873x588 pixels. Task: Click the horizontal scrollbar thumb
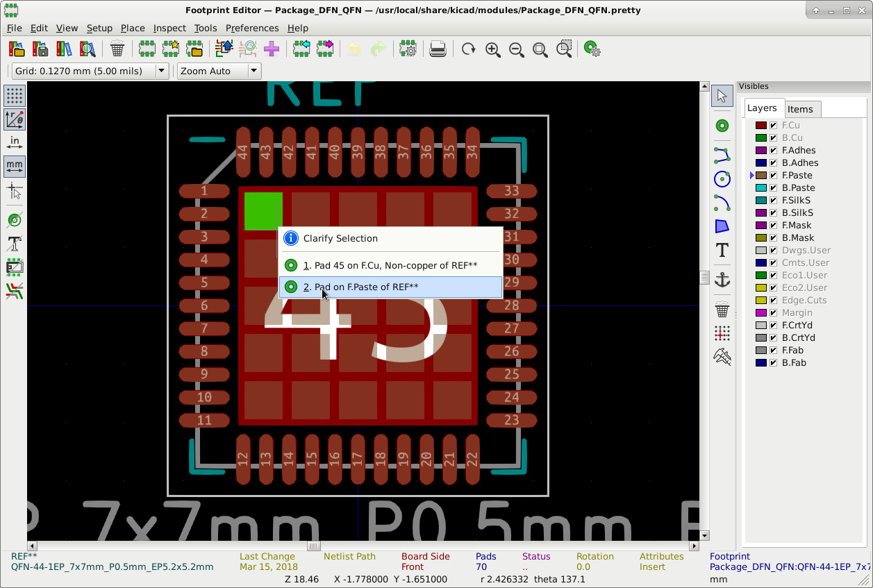313,546
